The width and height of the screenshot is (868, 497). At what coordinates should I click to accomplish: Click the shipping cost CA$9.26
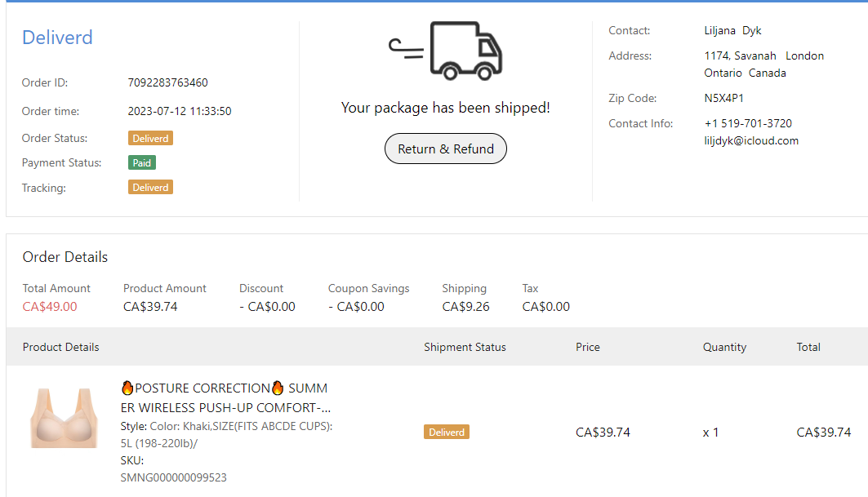[x=466, y=307]
